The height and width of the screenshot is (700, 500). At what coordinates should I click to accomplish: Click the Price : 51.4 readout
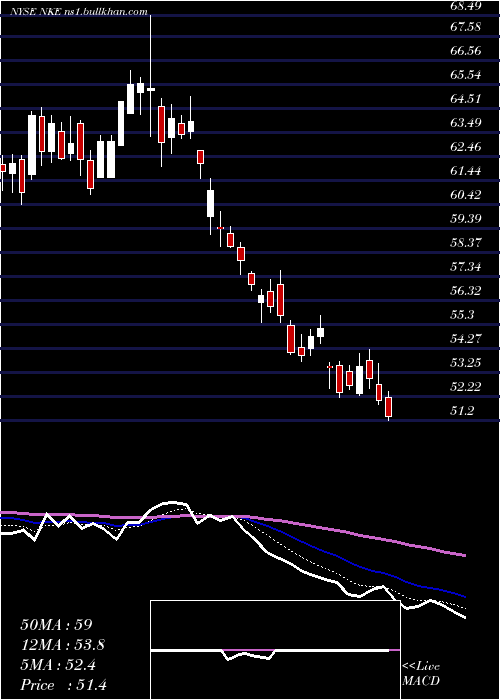click(63, 685)
